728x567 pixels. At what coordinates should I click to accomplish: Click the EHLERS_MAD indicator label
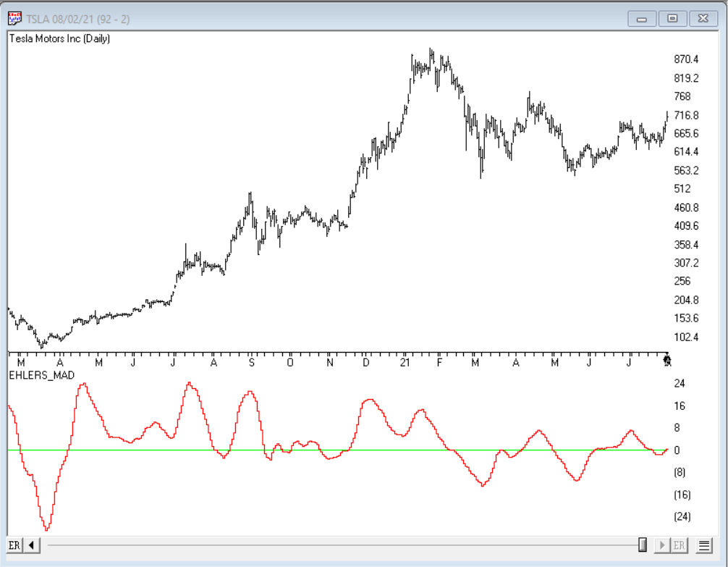pos(42,375)
